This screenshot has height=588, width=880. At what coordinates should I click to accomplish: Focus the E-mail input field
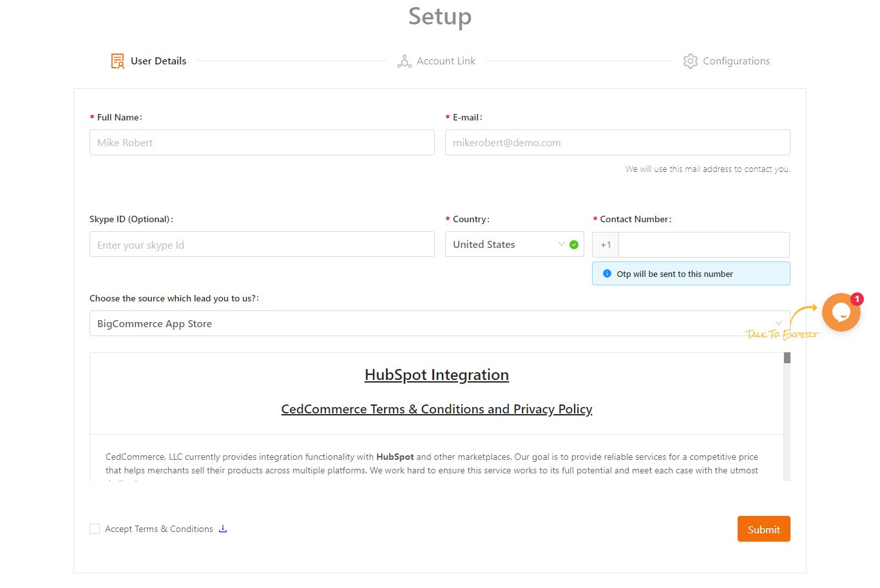coord(617,142)
